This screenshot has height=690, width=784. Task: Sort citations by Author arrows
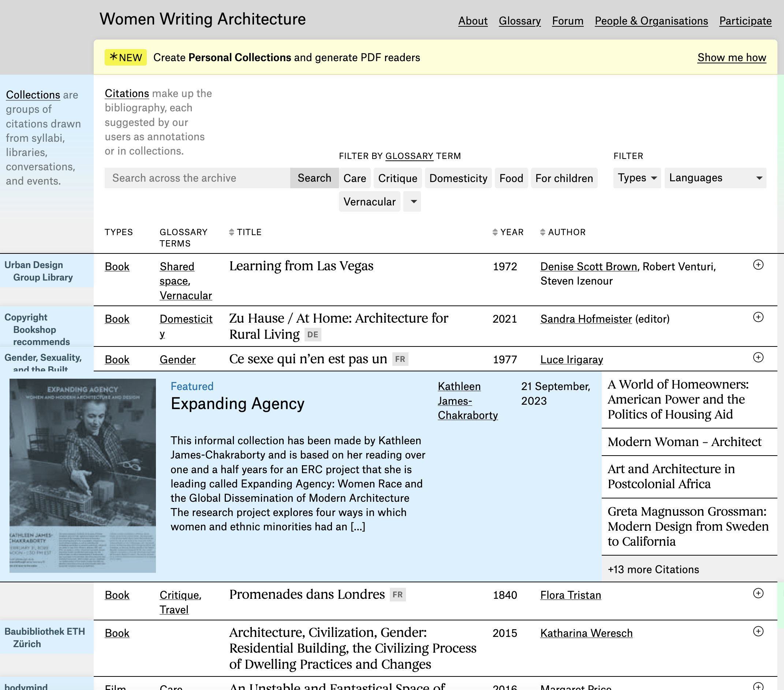[542, 232]
